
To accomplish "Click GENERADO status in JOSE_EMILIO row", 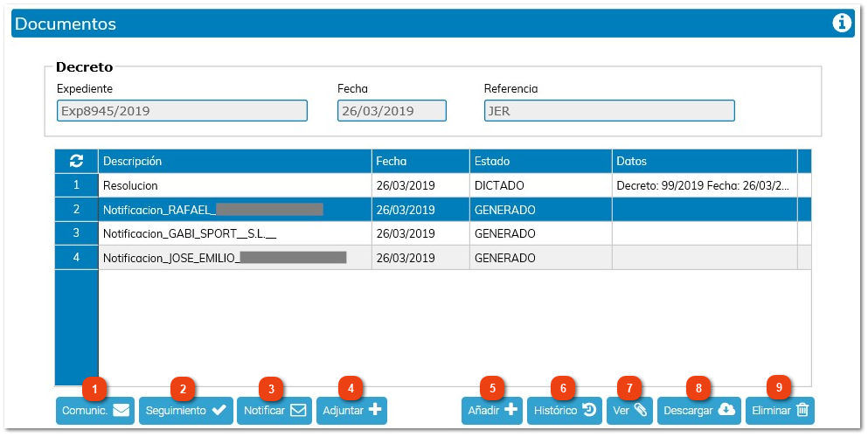I will click(x=541, y=258).
